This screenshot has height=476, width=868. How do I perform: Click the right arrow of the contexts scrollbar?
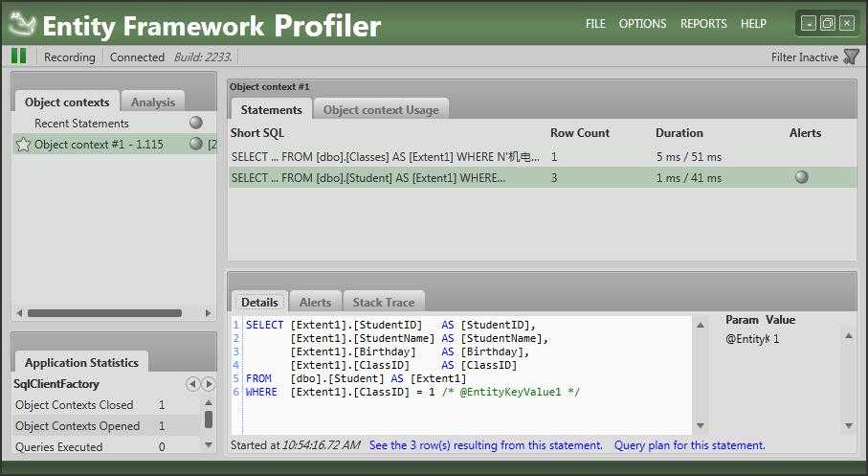point(208,313)
